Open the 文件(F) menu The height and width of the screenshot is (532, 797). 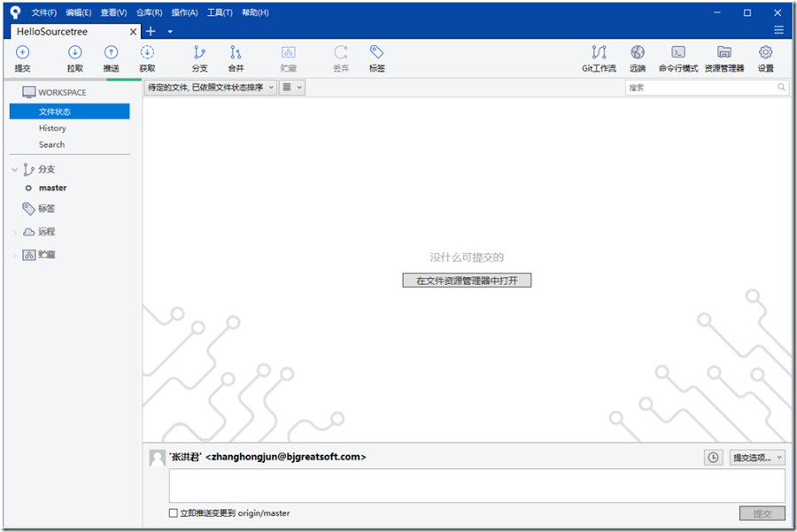coord(43,12)
